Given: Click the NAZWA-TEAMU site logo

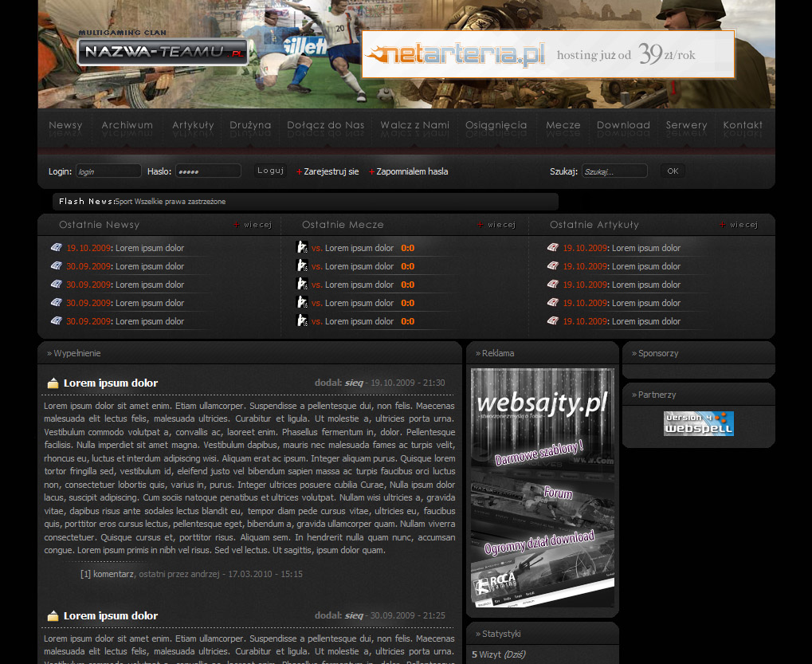Looking at the screenshot, I should [x=162, y=52].
